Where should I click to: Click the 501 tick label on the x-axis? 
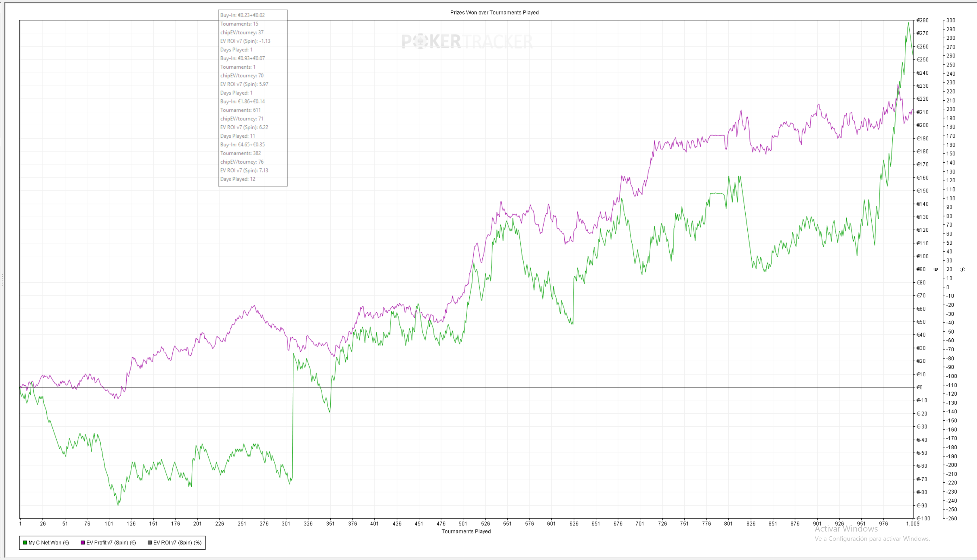pos(463,523)
